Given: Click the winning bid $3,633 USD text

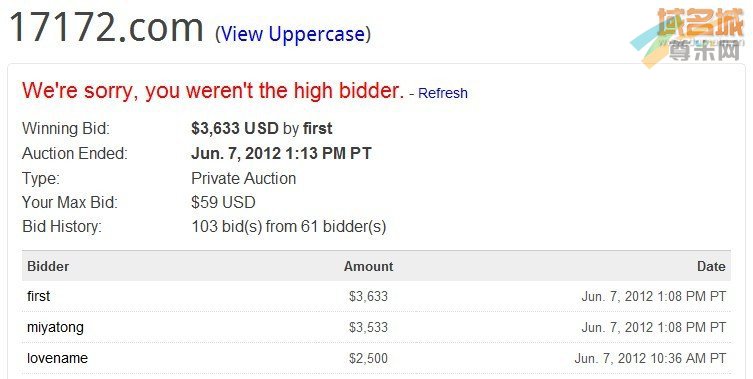Looking at the screenshot, I should click(x=235, y=128).
